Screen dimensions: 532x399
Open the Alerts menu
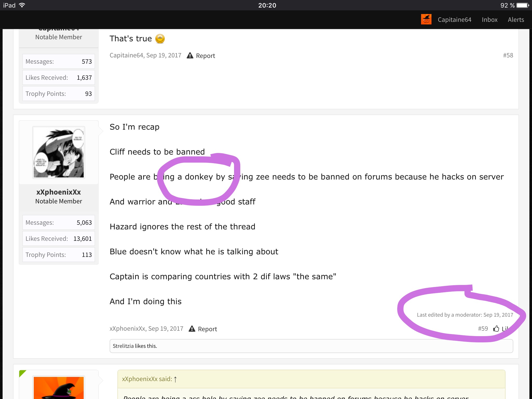(516, 20)
